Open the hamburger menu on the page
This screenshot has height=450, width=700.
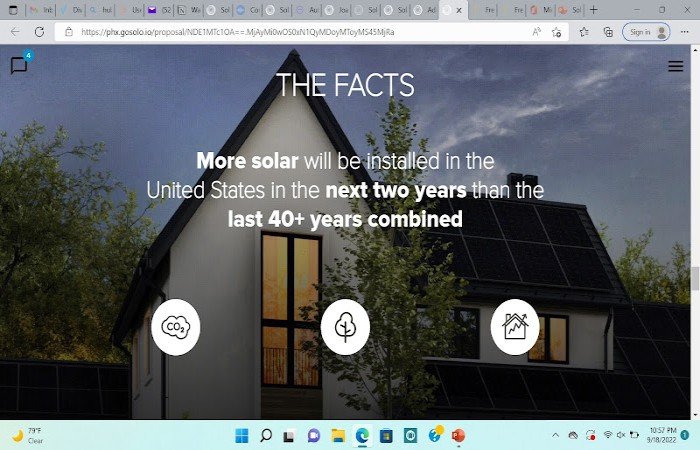[x=676, y=66]
